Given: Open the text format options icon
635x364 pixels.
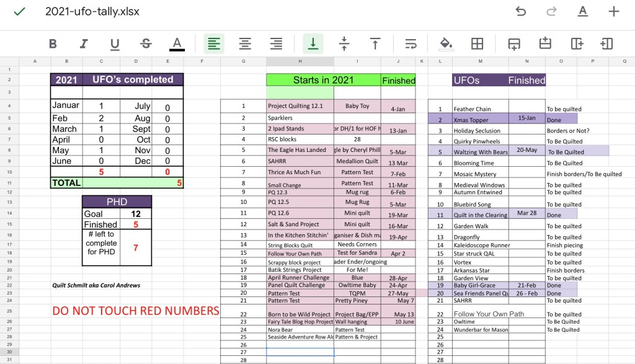Looking at the screenshot, I should click(582, 12).
